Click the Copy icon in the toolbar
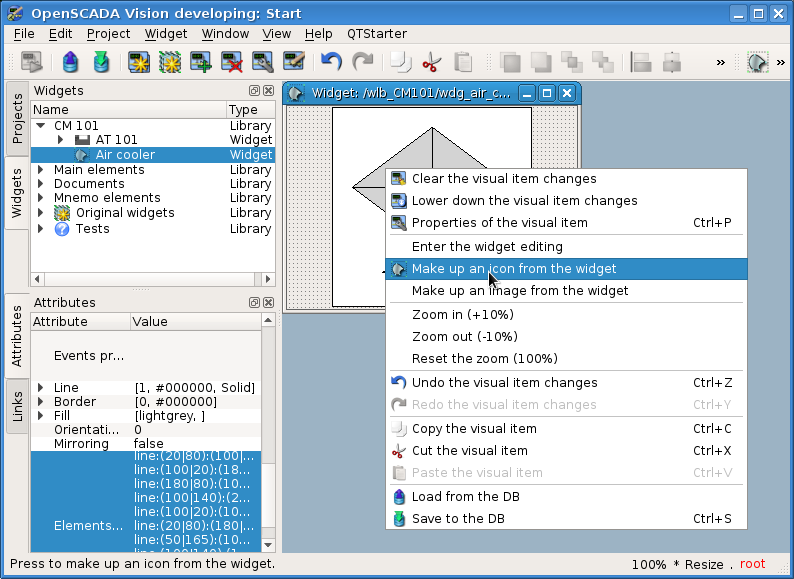 pyautogui.click(x=401, y=62)
